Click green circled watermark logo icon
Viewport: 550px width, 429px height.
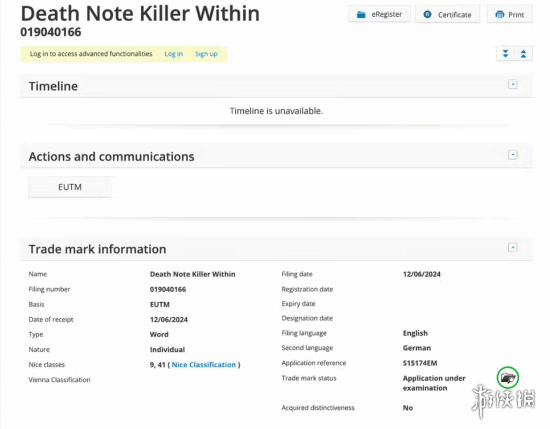[508, 377]
